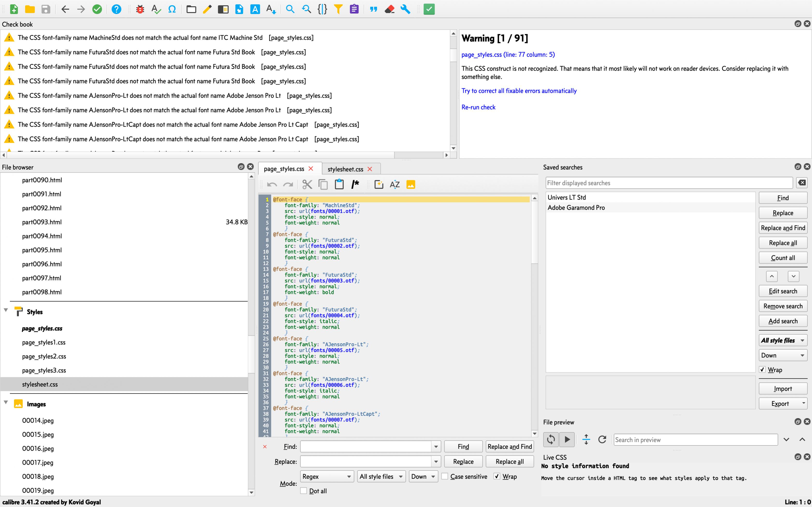The width and height of the screenshot is (812, 507).
Task: Enable the Case sensitive checkbox
Action: 445,477
